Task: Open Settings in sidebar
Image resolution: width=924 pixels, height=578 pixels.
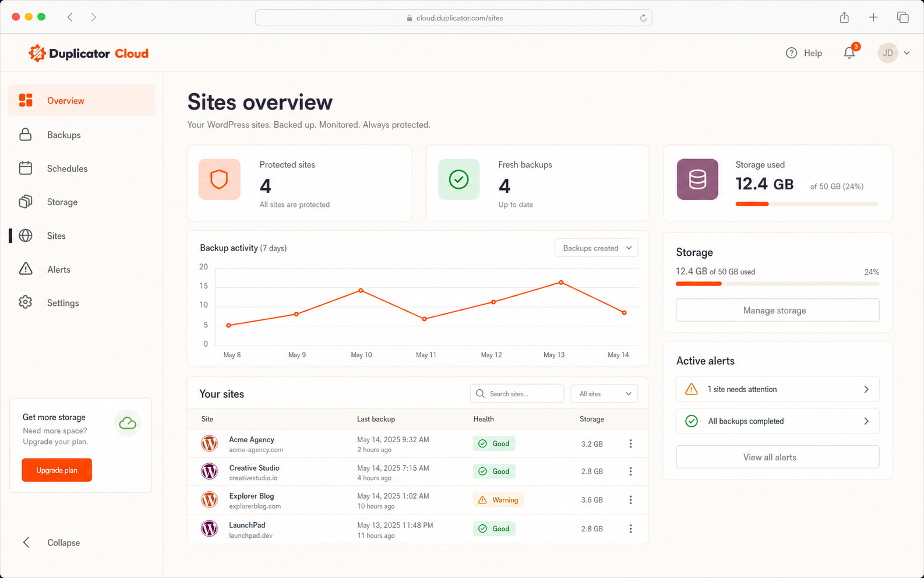Action: (82, 303)
